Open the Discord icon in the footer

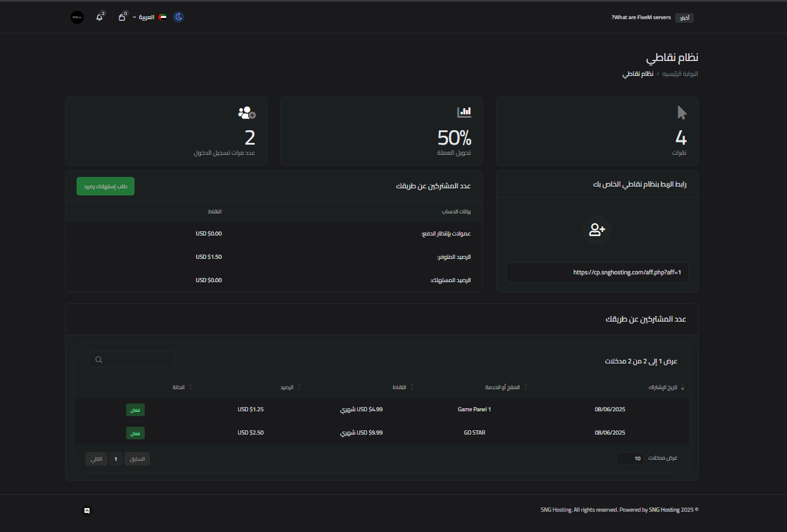pyautogui.click(x=87, y=511)
